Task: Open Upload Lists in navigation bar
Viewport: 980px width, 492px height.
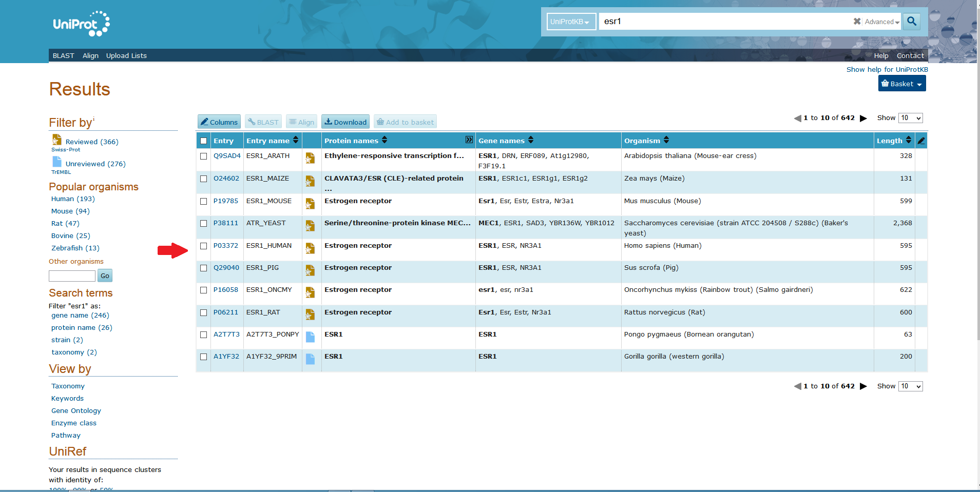Action: point(126,55)
